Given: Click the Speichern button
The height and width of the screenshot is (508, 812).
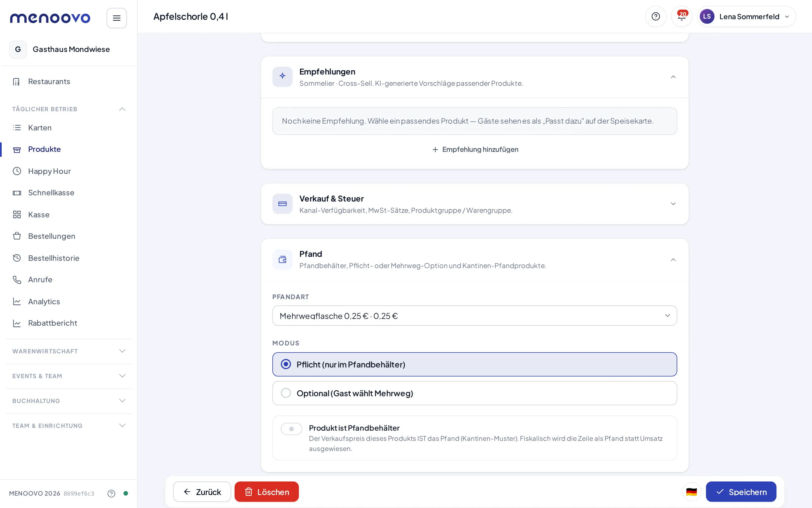Looking at the screenshot, I should 741,492.
